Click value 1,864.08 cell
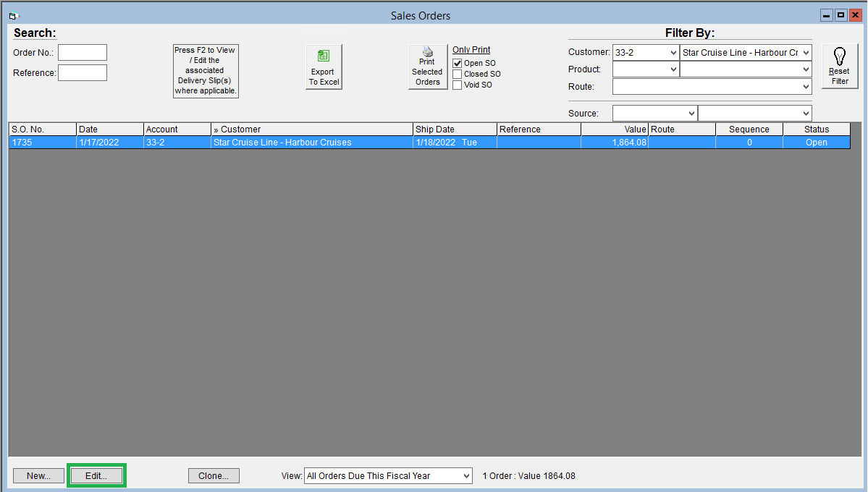868x492 pixels. (615, 143)
